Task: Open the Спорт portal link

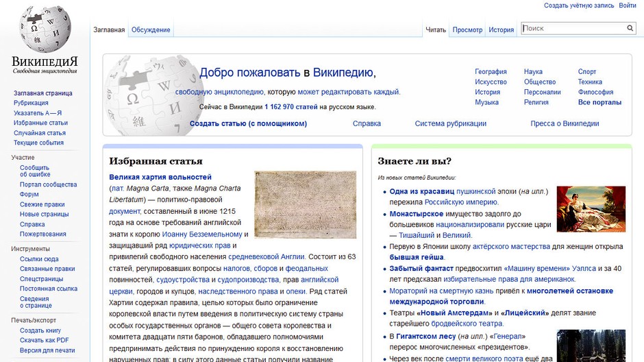Action: pyautogui.click(x=587, y=71)
